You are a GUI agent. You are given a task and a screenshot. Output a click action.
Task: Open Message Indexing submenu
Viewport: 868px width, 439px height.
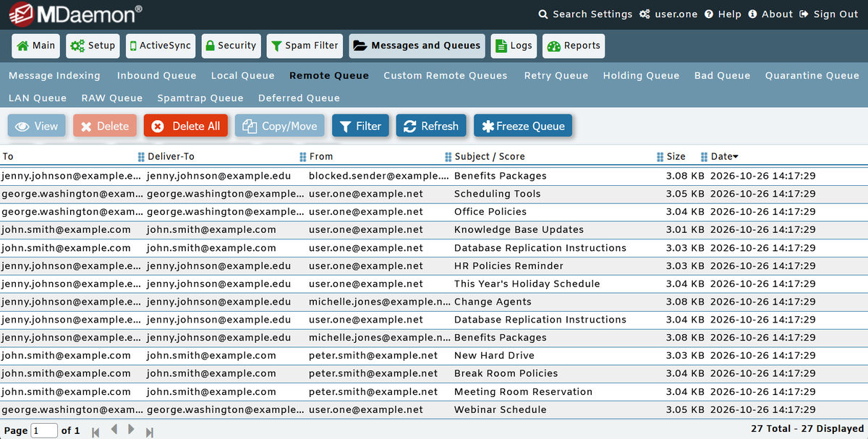[x=54, y=75]
